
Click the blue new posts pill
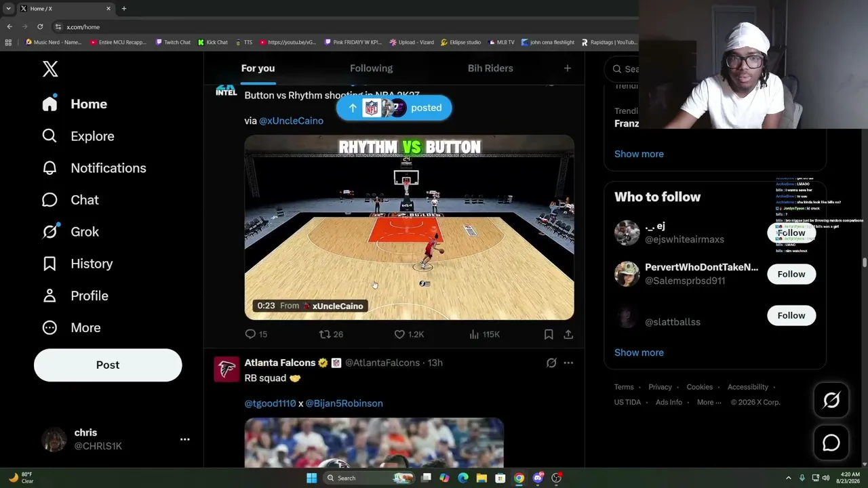pos(394,108)
